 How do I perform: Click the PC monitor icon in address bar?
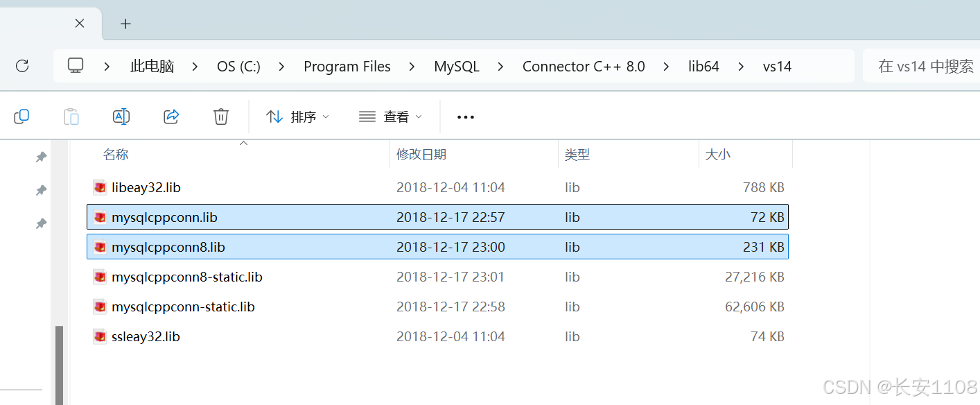[76, 66]
